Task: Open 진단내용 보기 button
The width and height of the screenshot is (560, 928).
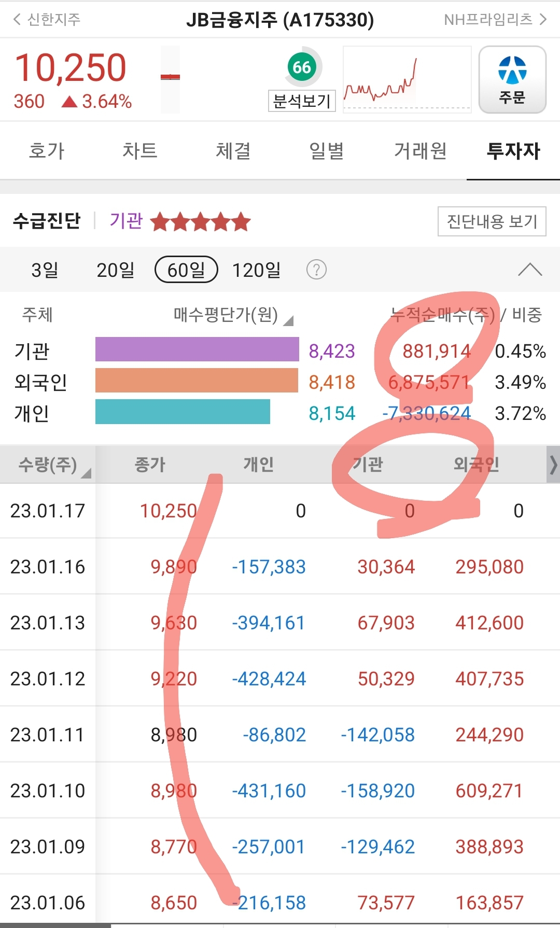Action: (492, 221)
